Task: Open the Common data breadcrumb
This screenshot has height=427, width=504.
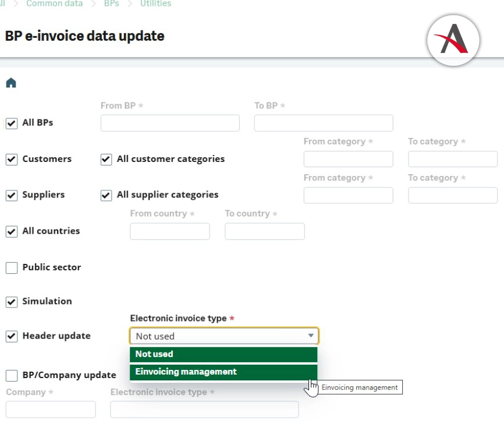Action: pyautogui.click(x=54, y=4)
